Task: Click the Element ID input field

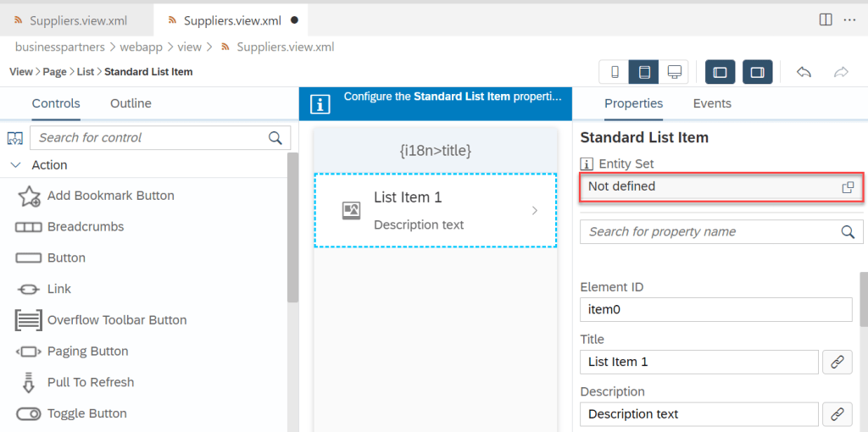Action: 715,309
